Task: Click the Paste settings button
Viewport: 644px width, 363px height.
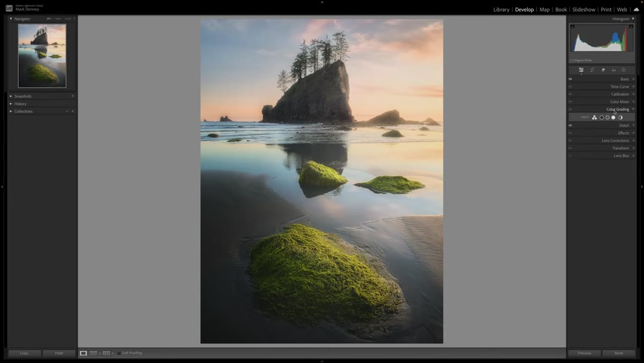Action: click(x=59, y=353)
